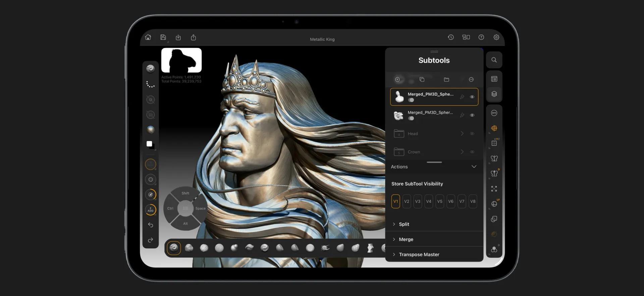Go to the Home screen icon
The height and width of the screenshot is (296, 644).
click(148, 37)
